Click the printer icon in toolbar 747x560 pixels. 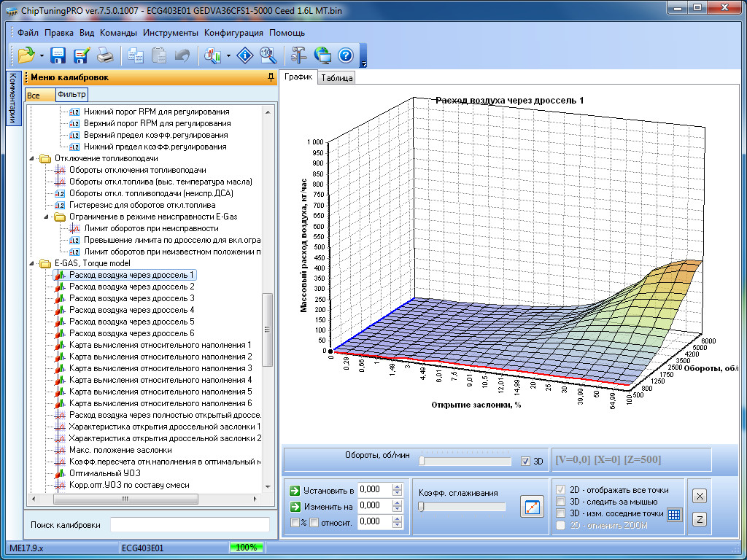point(105,55)
